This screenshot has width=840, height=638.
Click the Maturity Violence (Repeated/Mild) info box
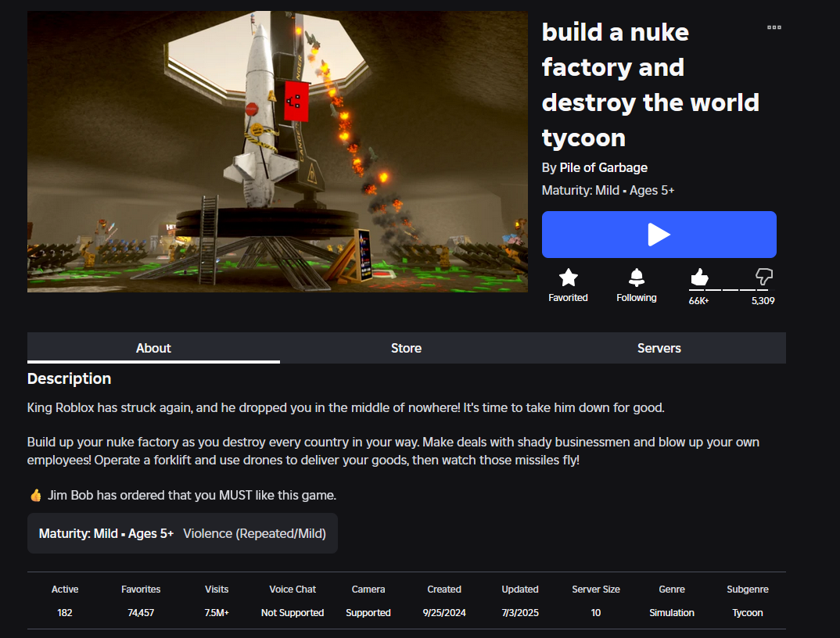point(183,533)
